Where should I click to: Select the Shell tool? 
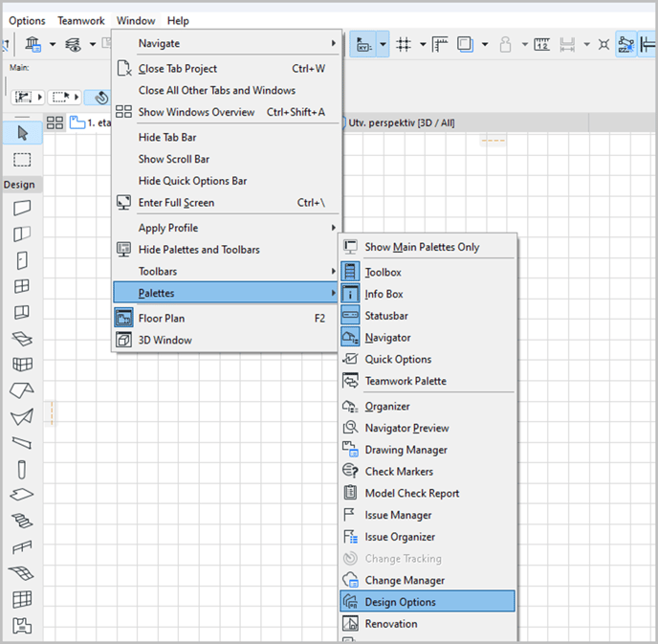pyautogui.click(x=22, y=416)
